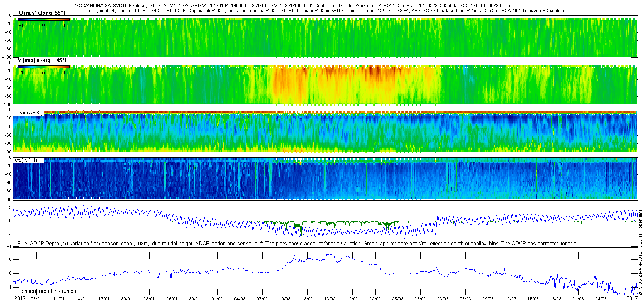Click the 10/02 date tick label
Viewport: 644px width, 304px height.
[284, 299]
